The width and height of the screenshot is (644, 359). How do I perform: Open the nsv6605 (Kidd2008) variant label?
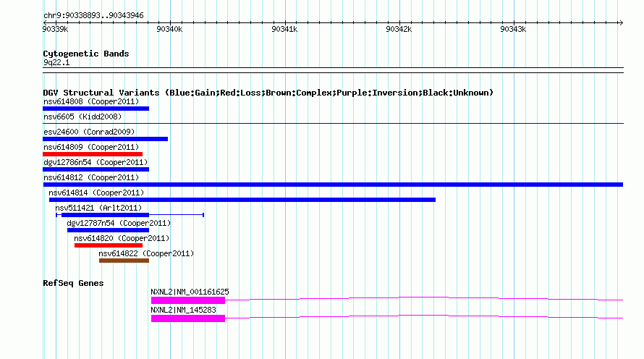(82, 117)
